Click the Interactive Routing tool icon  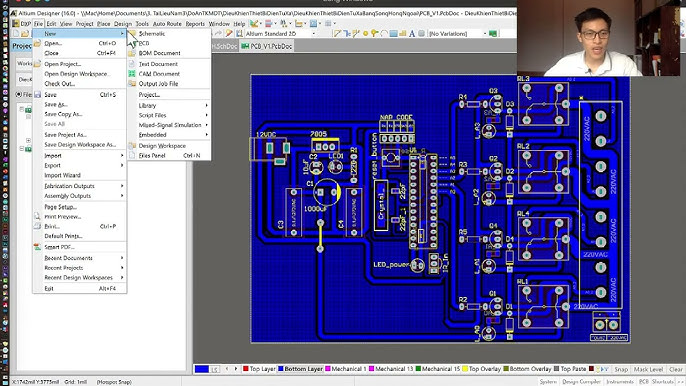(x=337, y=34)
